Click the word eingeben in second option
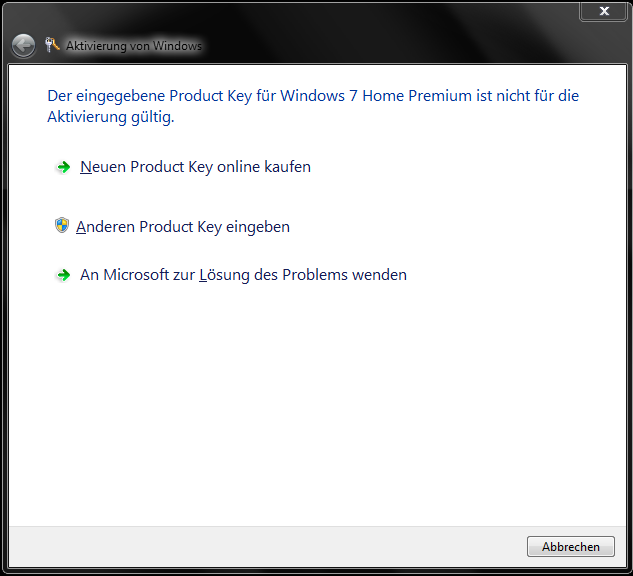 (258, 227)
